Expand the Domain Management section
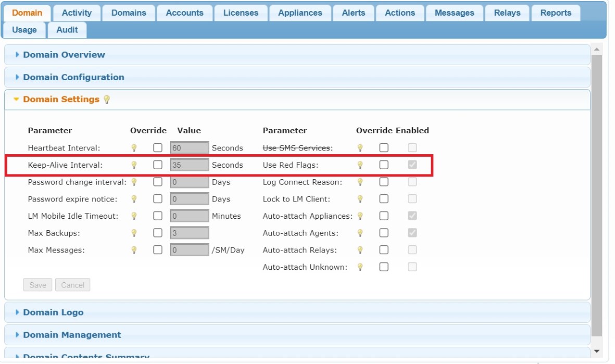The image size is (615, 364). click(297, 335)
